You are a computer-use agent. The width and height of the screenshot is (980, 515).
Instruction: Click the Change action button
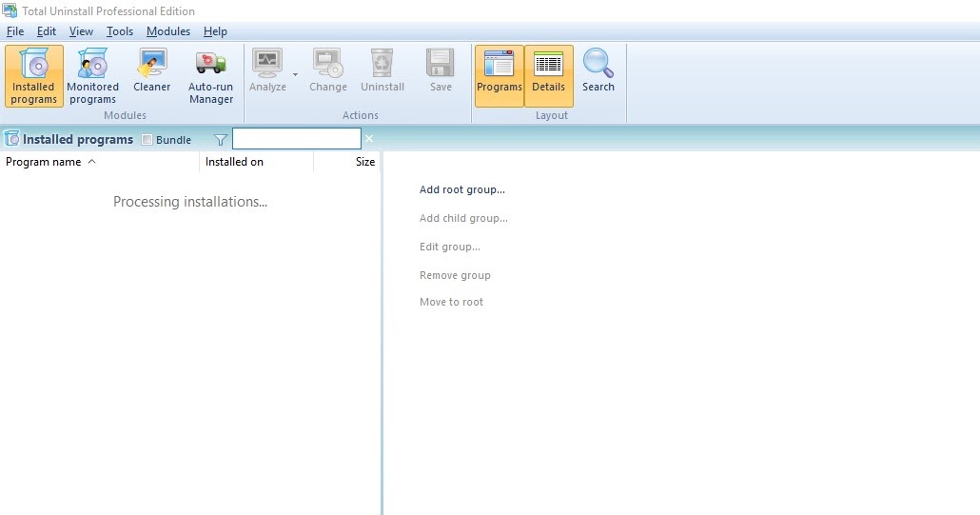[x=328, y=70]
